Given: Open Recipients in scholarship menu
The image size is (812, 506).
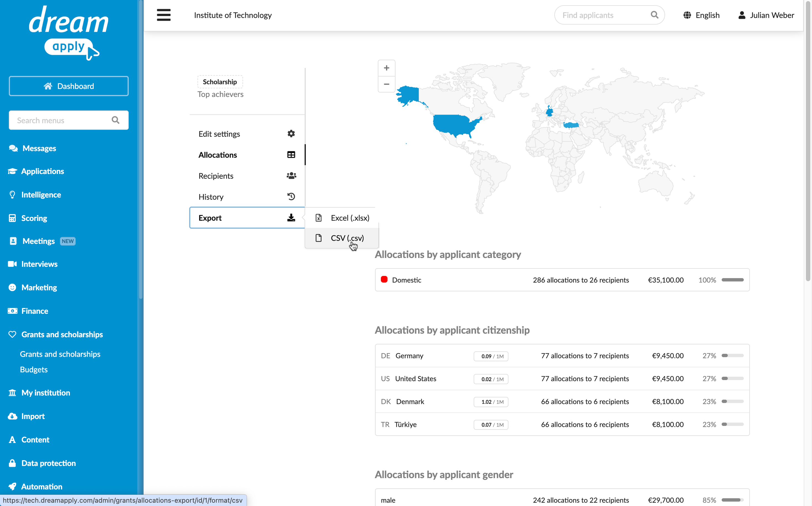Looking at the screenshot, I should click(247, 176).
